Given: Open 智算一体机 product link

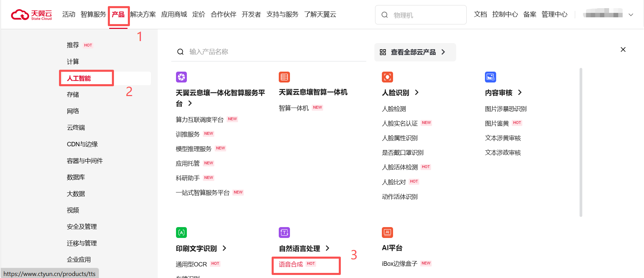Looking at the screenshot, I should (x=294, y=108).
